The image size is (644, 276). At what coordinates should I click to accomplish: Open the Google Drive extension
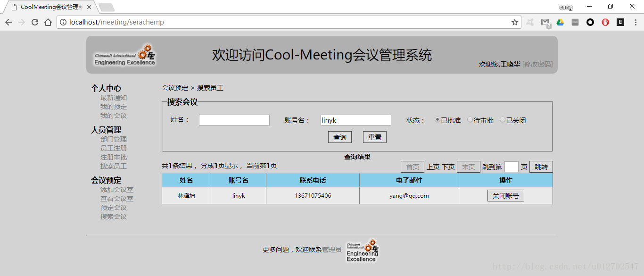click(560, 22)
